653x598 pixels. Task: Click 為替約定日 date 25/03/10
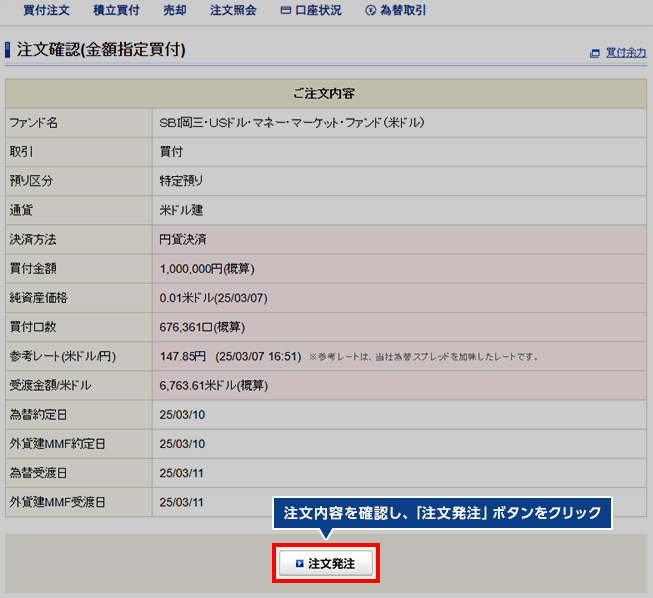coord(182,415)
